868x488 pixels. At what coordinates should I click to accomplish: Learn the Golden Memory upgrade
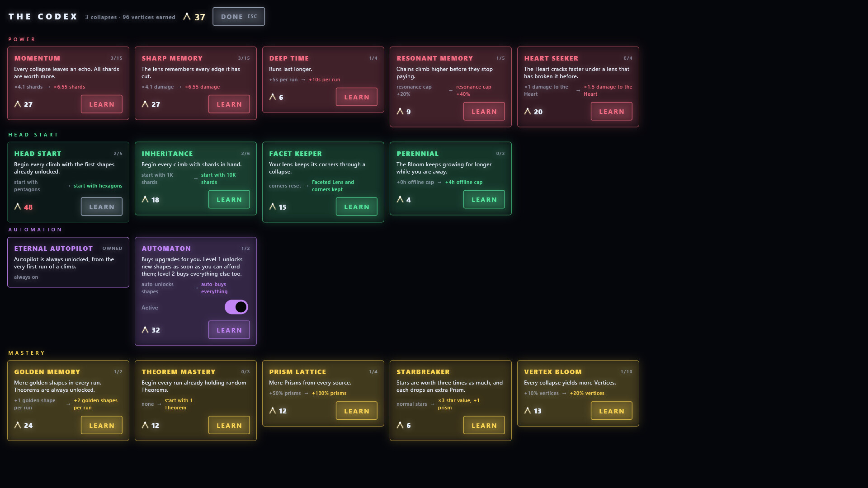coord(102,426)
